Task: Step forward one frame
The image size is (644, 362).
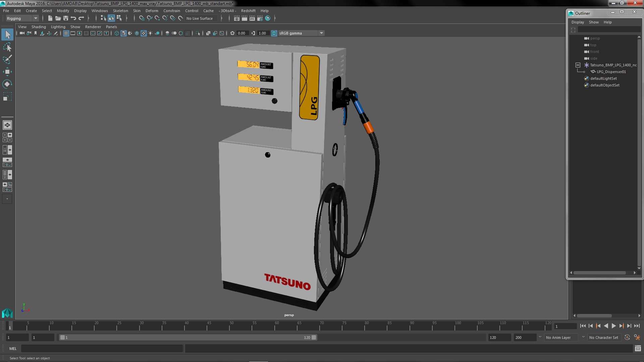Action: point(629,326)
